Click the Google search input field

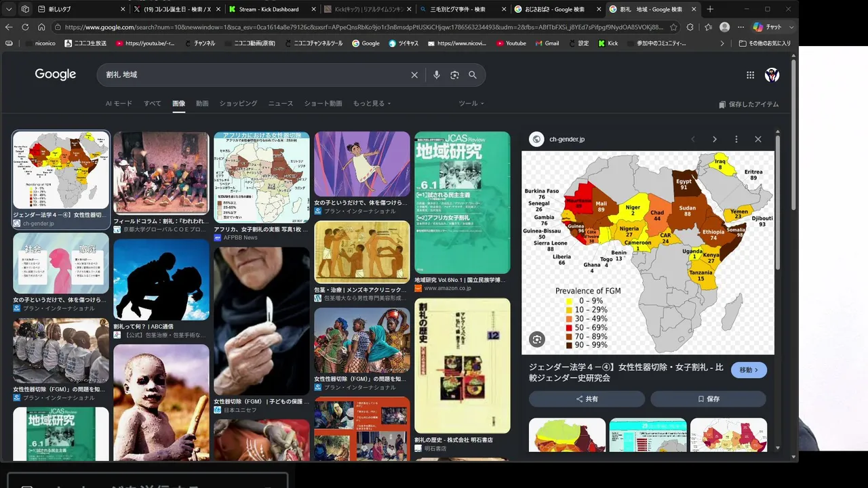click(x=254, y=75)
